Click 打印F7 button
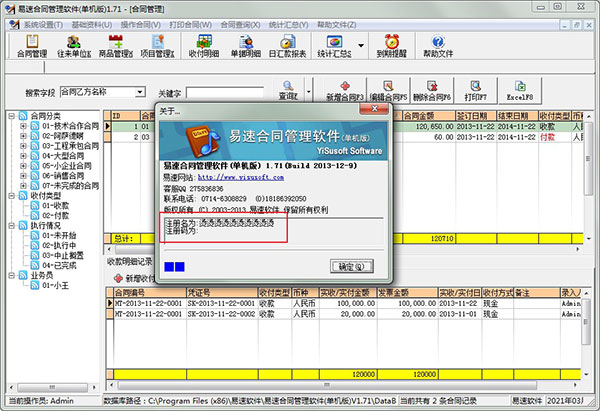Viewport: 600px width, 411px height. coord(476,91)
